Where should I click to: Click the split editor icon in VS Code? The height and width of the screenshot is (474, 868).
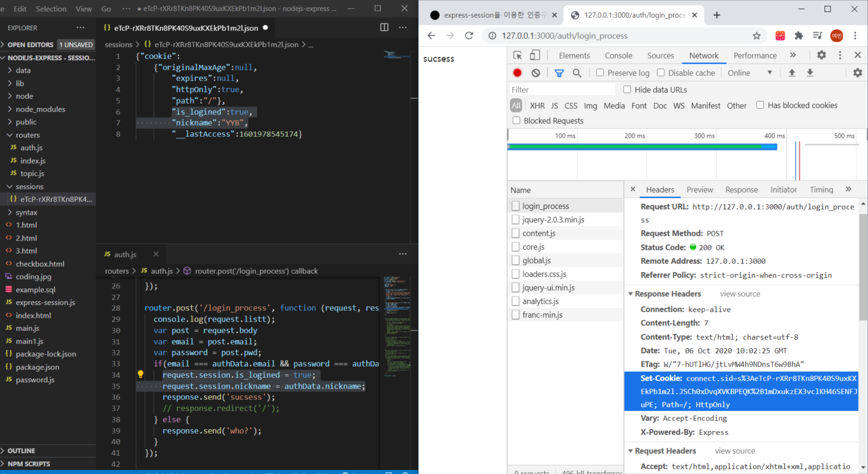point(384,27)
